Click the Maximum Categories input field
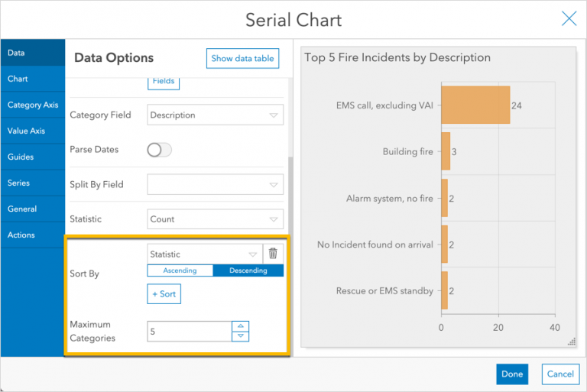The width and height of the screenshot is (587, 392). point(190,331)
